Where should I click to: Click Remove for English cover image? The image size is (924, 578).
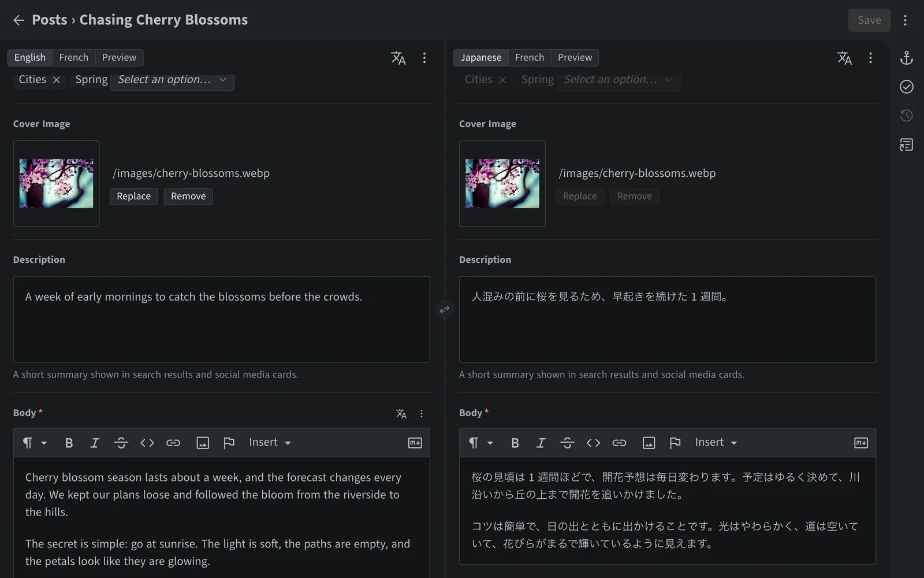[x=188, y=197]
